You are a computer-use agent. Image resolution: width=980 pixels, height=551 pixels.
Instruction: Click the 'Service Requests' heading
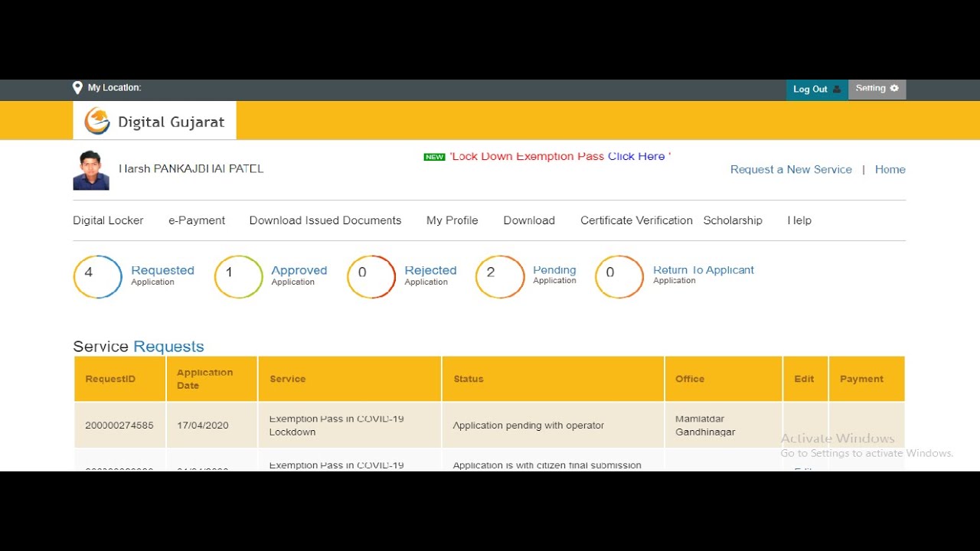(139, 347)
